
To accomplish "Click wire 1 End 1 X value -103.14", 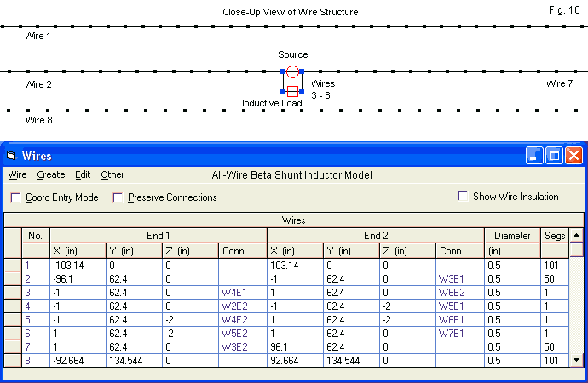I will point(78,266).
